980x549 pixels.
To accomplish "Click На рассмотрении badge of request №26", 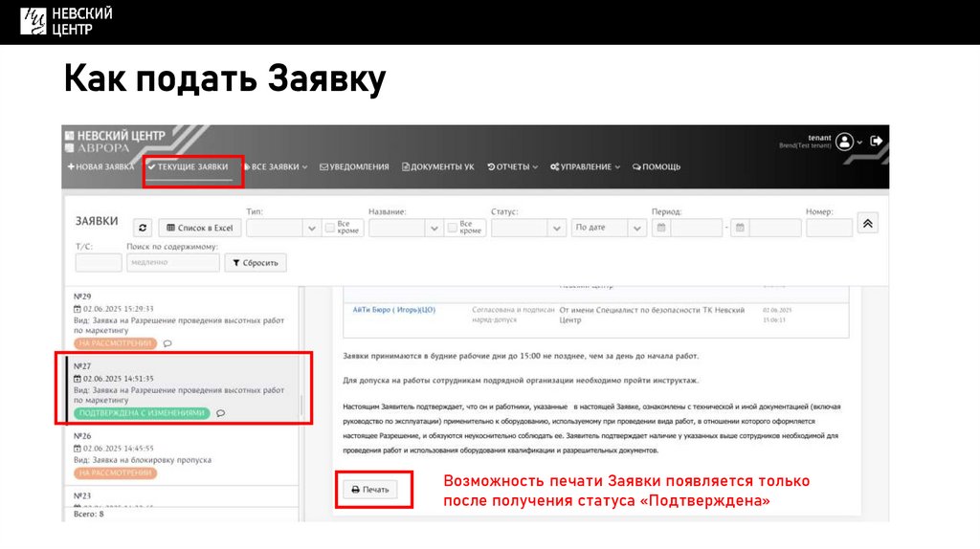I will [x=115, y=473].
